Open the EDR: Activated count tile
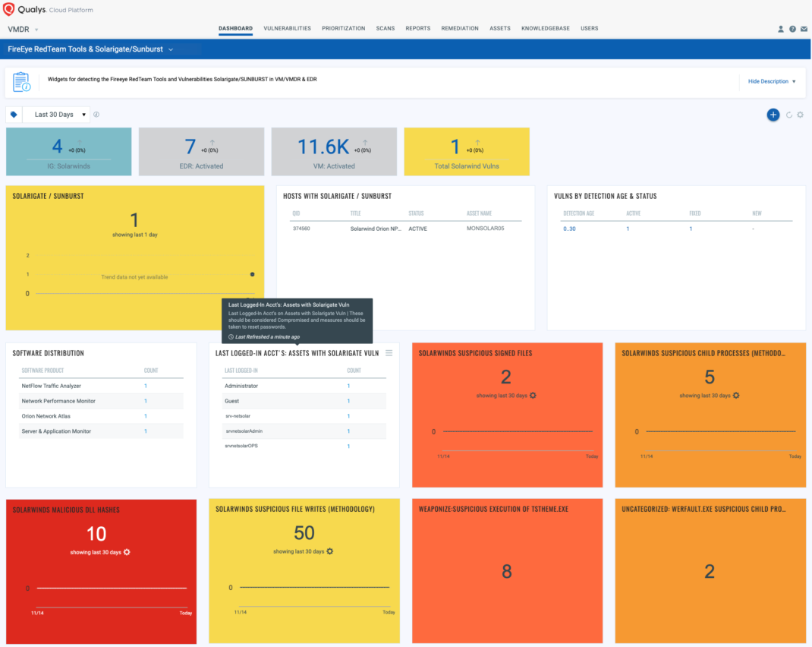812x647 pixels. pyautogui.click(x=201, y=152)
